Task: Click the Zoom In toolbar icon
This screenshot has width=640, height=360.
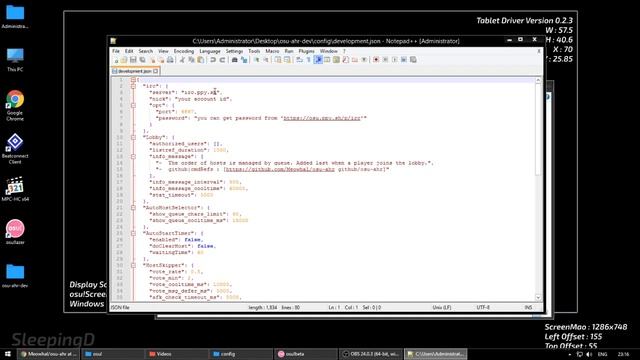Action: click(x=257, y=60)
